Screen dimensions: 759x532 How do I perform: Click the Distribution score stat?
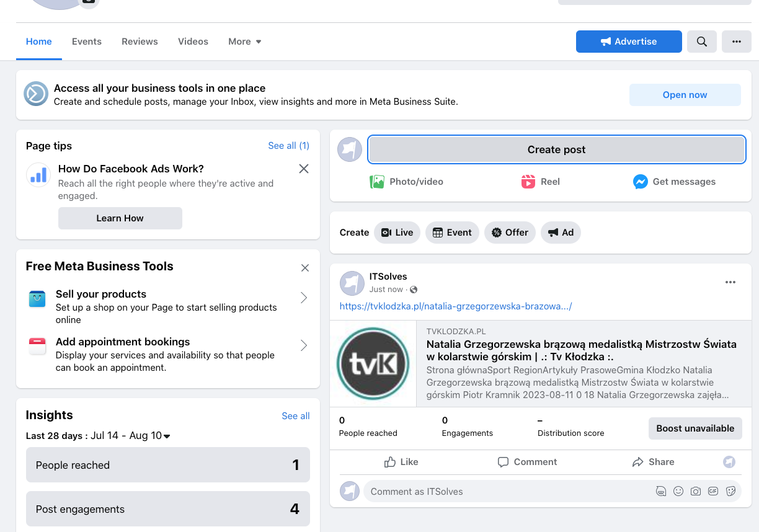(x=571, y=427)
